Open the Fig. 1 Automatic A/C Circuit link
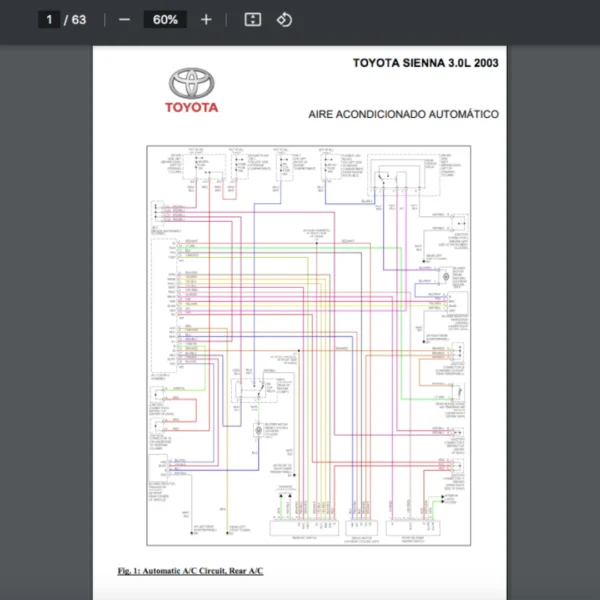600x600 pixels. tap(190, 571)
